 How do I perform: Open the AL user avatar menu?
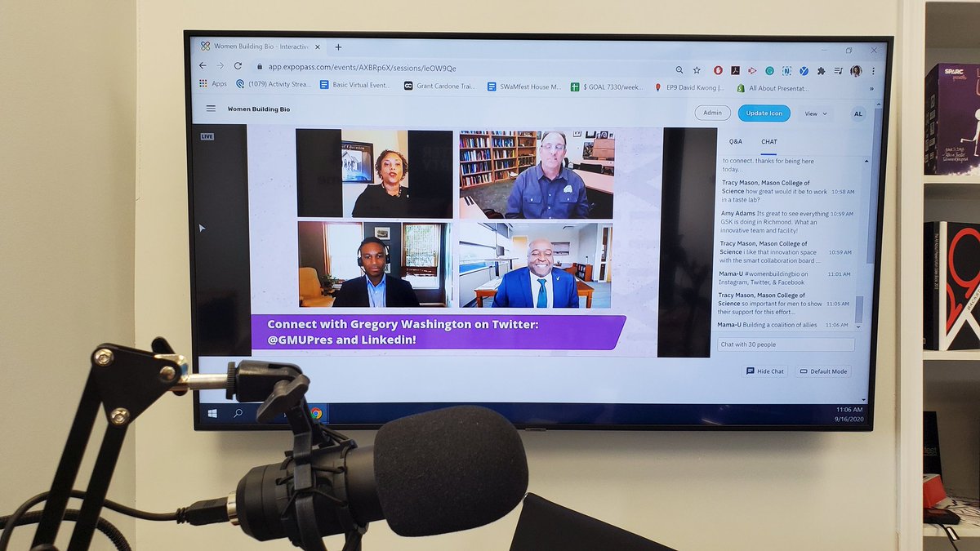pyautogui.click(x=857, y=114)
